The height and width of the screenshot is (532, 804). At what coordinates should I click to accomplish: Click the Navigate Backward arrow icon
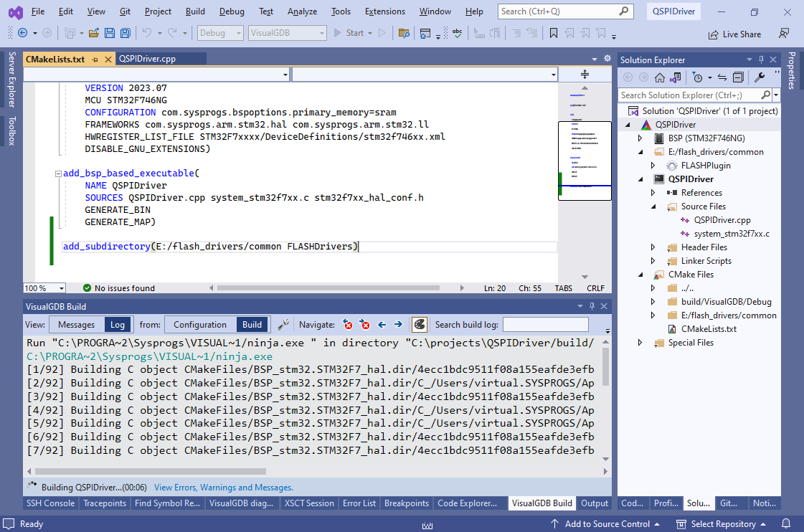coord(22,33)
